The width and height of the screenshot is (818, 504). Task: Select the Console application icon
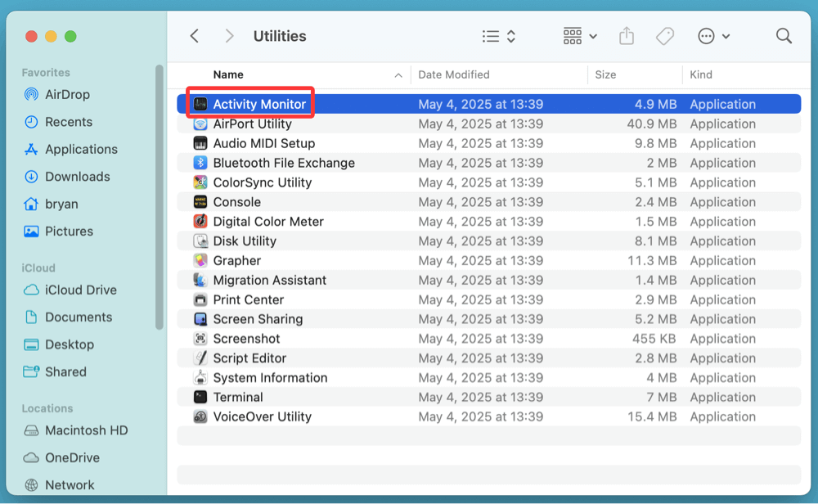coord(199,202)
